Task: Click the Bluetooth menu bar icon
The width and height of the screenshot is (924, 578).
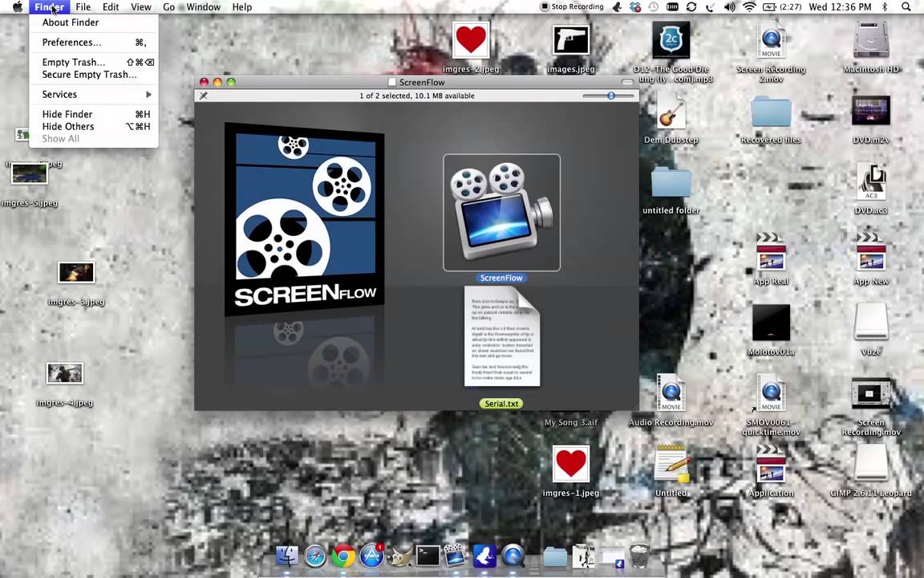Action: pyautogui.click(x=885, y=6)
